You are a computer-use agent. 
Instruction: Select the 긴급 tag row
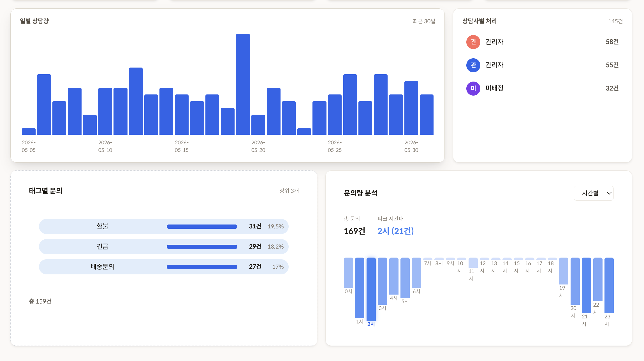point(164,247)
